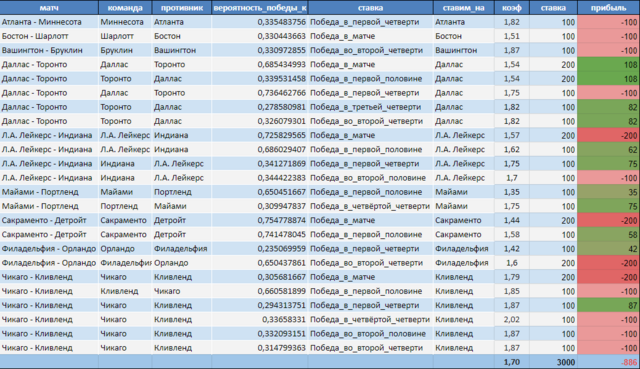The height and width of the screenshot is (369, 640).
Task: Click probability value 0,725829565
Action: 260,135
